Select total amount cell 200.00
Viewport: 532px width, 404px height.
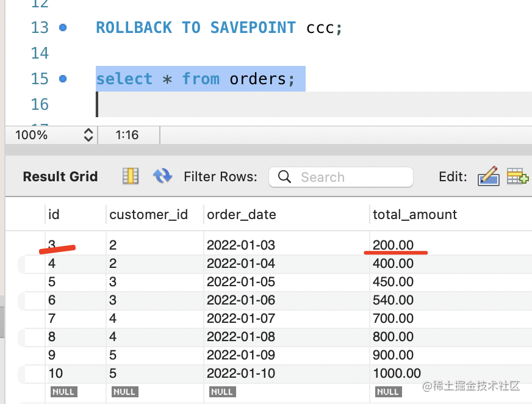393,245
